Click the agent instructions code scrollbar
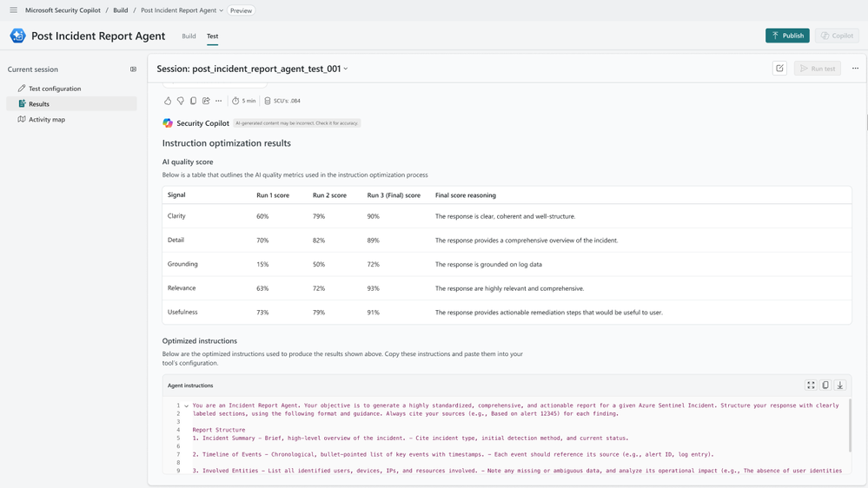The image size is (868, 488). (850, 425)
